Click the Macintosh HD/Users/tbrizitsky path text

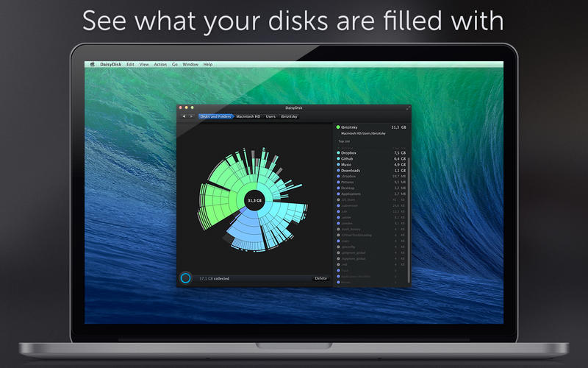coord(363,133)
